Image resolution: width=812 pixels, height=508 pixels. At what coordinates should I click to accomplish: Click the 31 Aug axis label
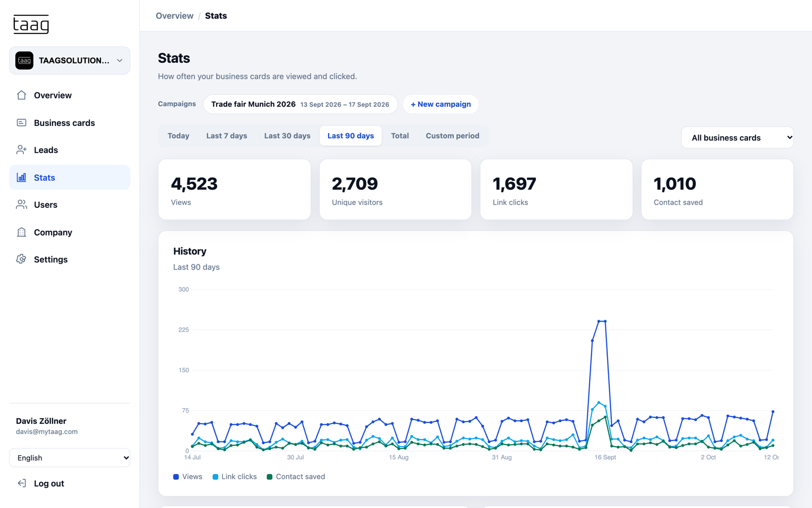502,457
